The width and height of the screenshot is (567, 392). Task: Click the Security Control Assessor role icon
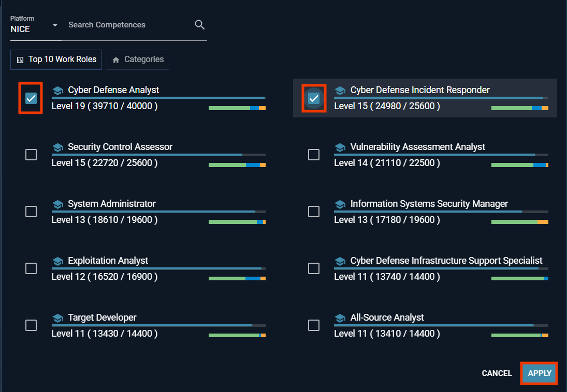pyautogui.click(x=57, y=146)
